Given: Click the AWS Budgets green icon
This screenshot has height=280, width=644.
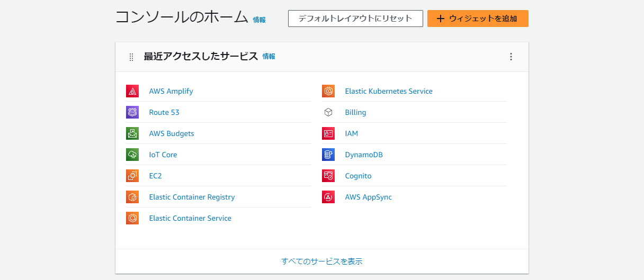Looking at the screenshot, I should click(x=132, y=133).
